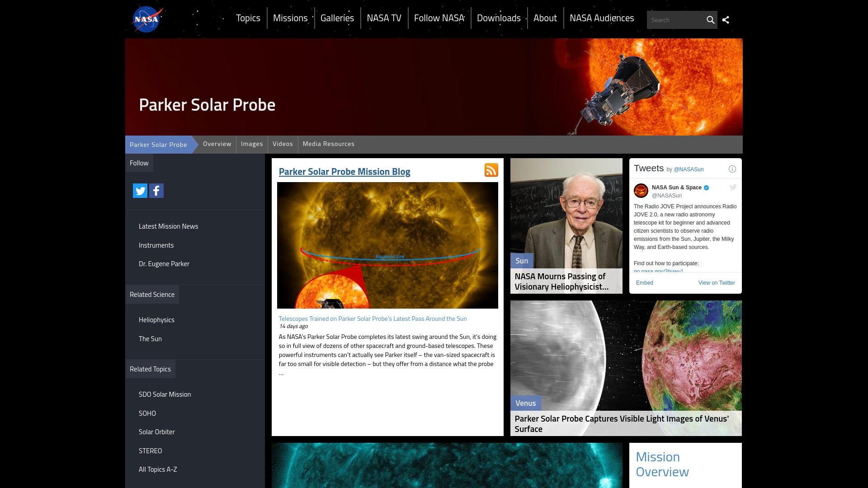Select the Parker Solar Probe breadcrumb tab
Screen dimensions: 868x488
[158, 145]
